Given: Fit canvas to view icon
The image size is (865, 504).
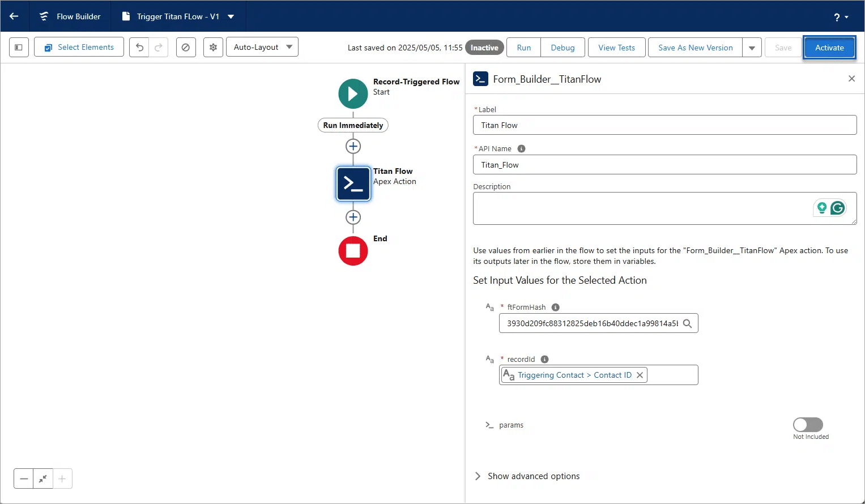Looking at the screenshot, I should click(43, 479).
